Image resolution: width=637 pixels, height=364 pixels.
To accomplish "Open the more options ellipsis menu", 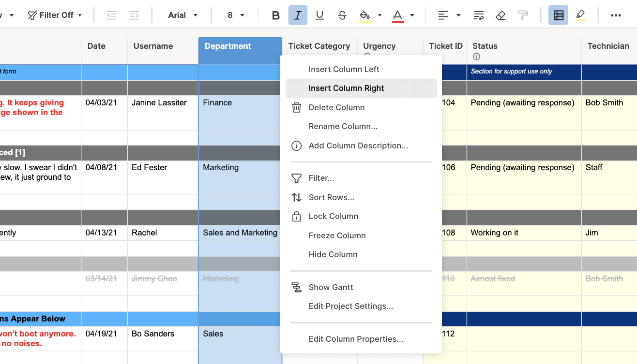I will 616,15.
